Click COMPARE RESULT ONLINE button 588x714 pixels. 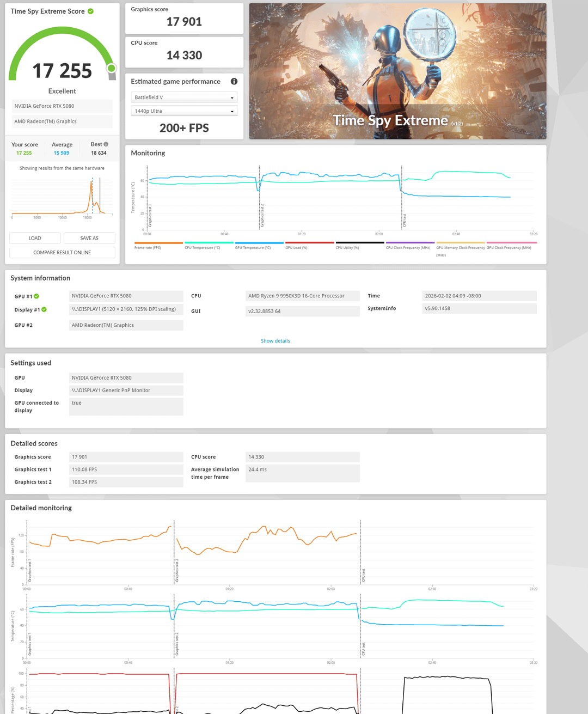[62, 253]
